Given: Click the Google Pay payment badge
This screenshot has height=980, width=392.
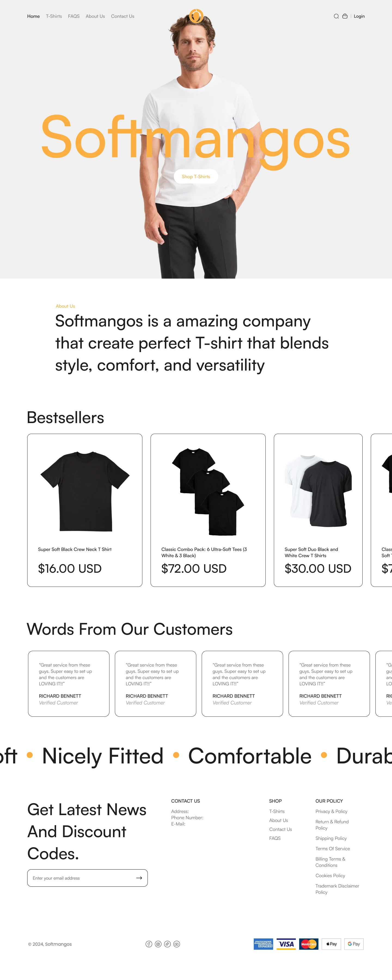Looking at the screenshot, I should coord(354,944).
